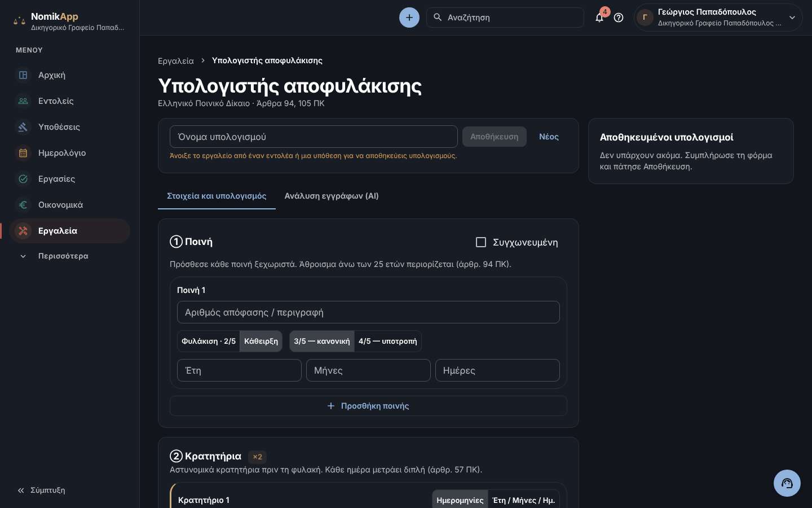This screenshot has width=812, height=508.
Task: Focus the Όνομα υπολογισμού field
Action: coord(314,137)
